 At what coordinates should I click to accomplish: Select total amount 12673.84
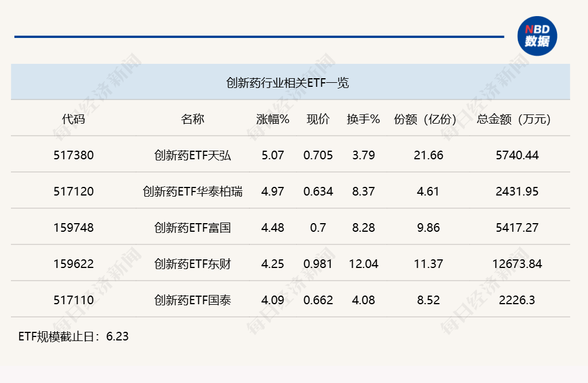click(x=517, y=264)
